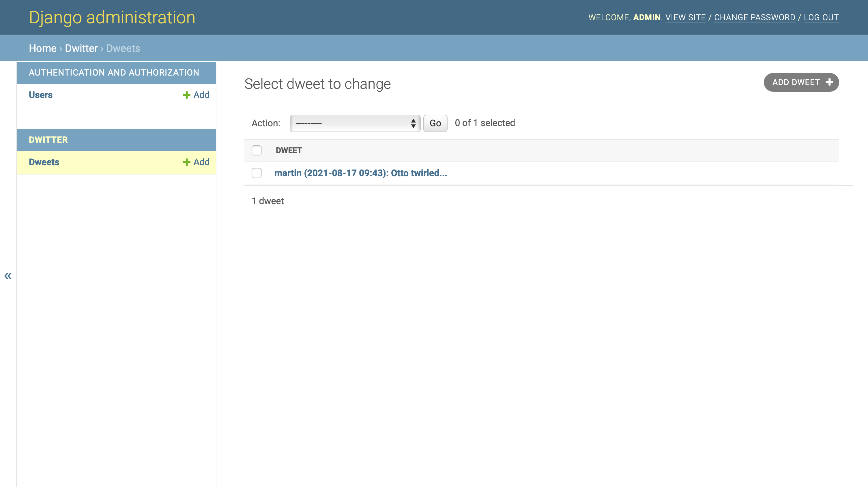This screenshot has height=488, width=868.
Task: Collapse the sidebar using the double-chevron arrow
Action: point(8,275)
